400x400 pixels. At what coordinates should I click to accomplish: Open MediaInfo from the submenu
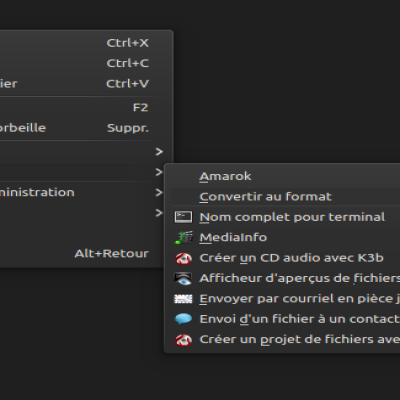(x=285, y=238)
